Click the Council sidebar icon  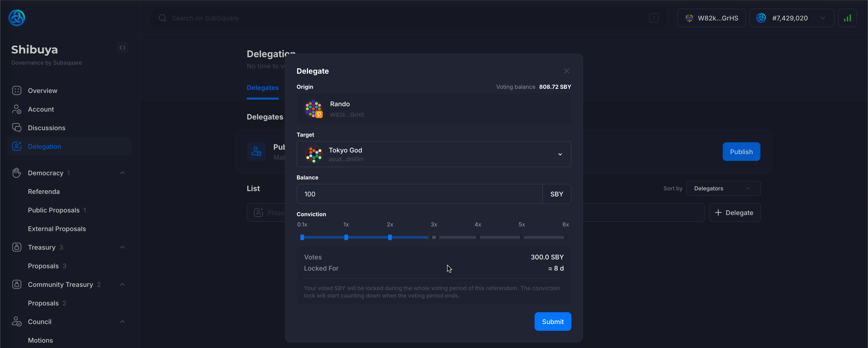click(x=17, y=321)
